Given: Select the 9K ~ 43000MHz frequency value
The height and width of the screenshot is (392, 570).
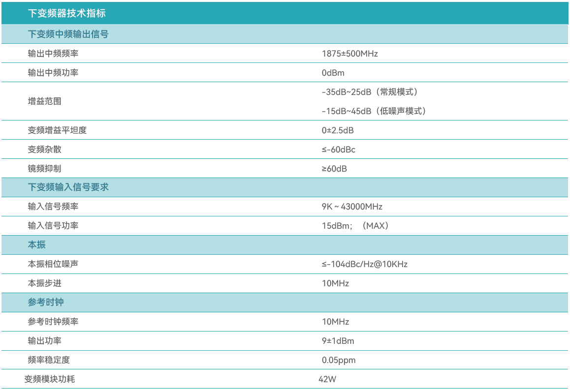Looking at the screenshot, I should [352, 207].
